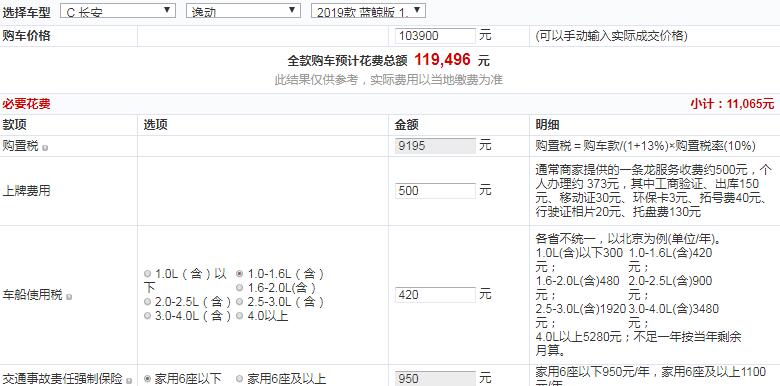Click the 上牌费用 row label
The image size is (780, 386).
[26, 191]
